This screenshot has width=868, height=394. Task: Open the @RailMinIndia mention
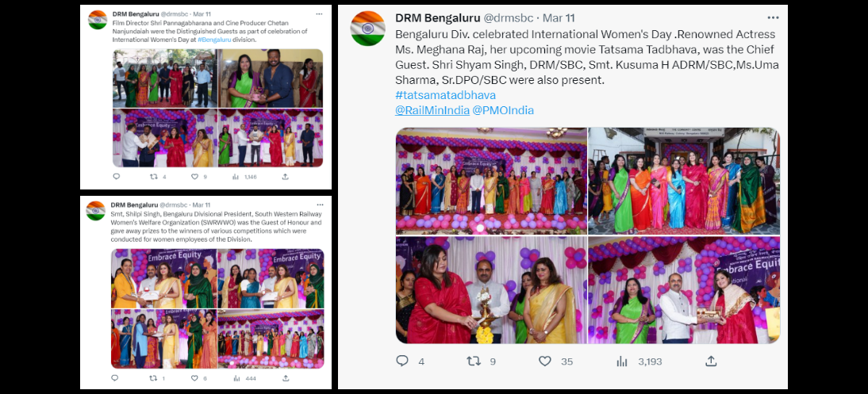[x=431, y=110]
